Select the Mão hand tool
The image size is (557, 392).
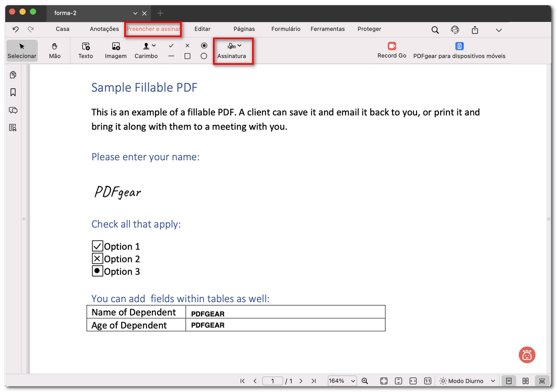click(54, 51)
